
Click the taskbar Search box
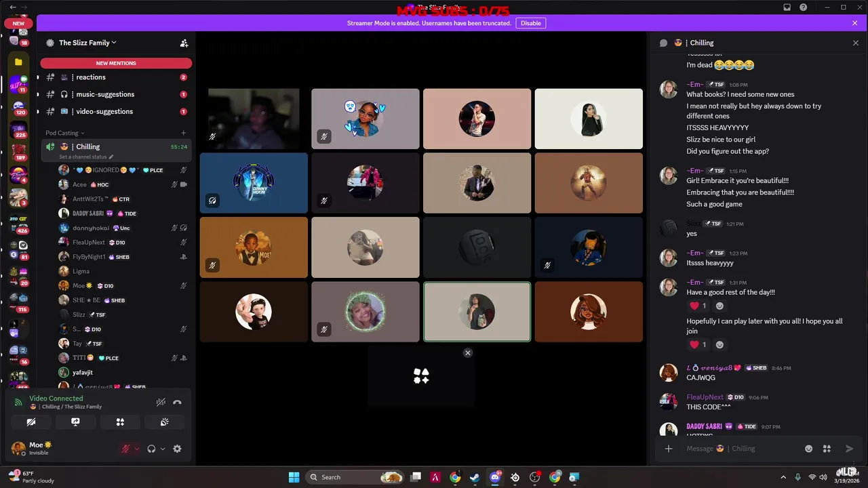pos(356,477)
